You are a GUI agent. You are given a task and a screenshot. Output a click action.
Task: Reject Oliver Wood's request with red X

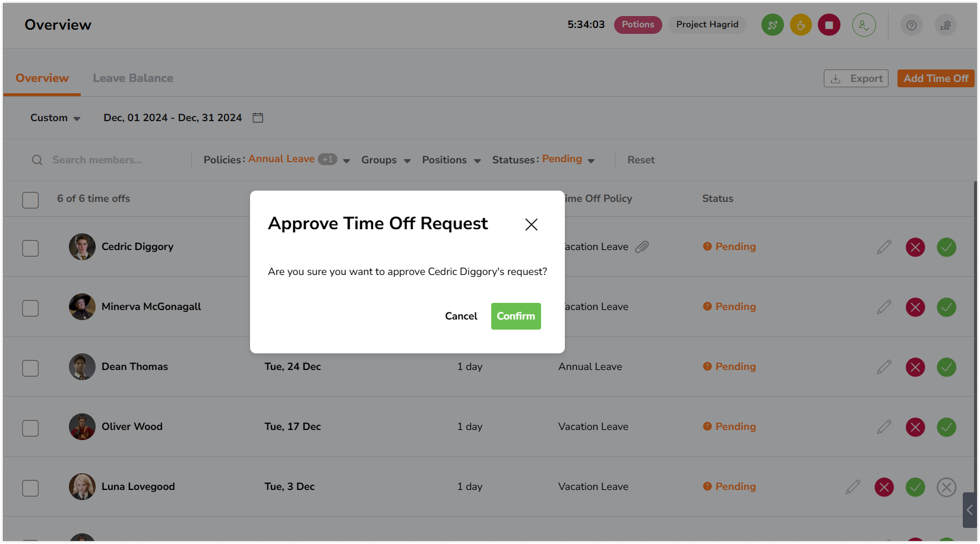click(915, 427)
